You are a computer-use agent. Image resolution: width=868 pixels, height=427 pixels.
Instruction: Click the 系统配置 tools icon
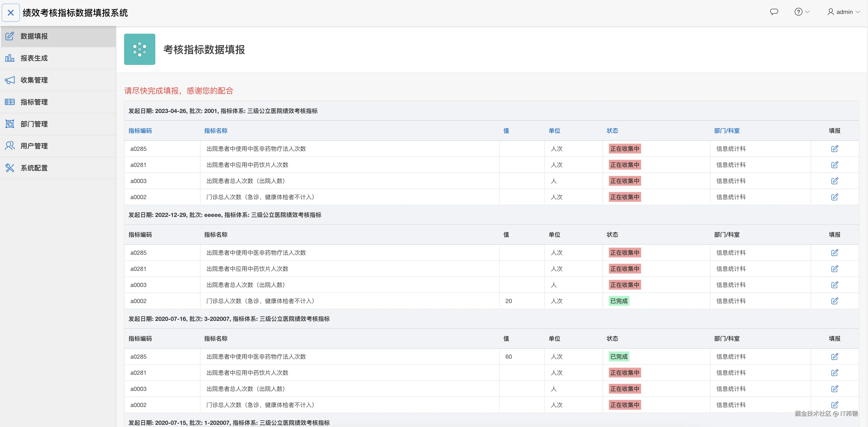pos(10,168)
